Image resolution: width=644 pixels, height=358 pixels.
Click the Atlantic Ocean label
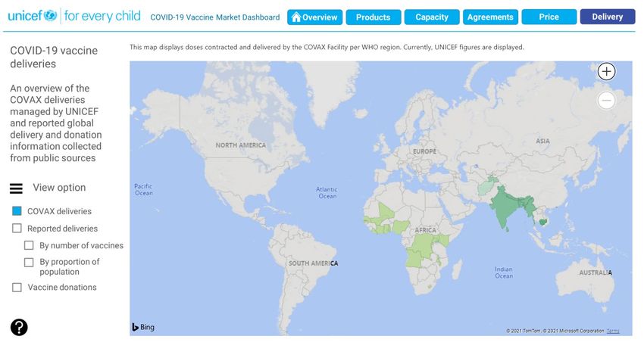[x=327, y=193]
